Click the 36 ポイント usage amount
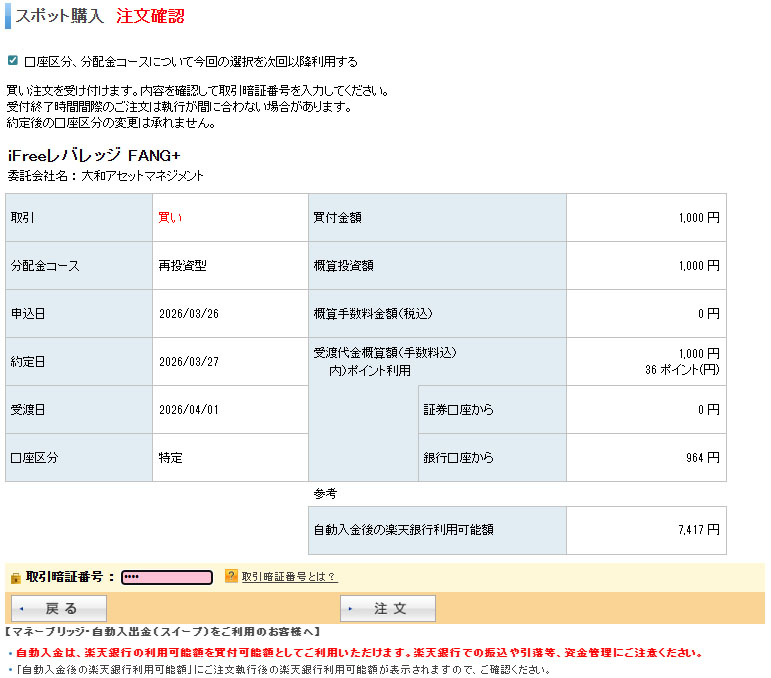This screenshot has width=771, height=678. 682,369
